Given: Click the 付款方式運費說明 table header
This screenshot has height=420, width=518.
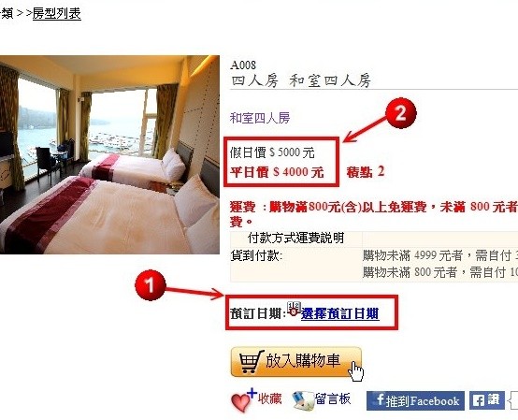Looking at the screenshot, I should tap(296, 238).
